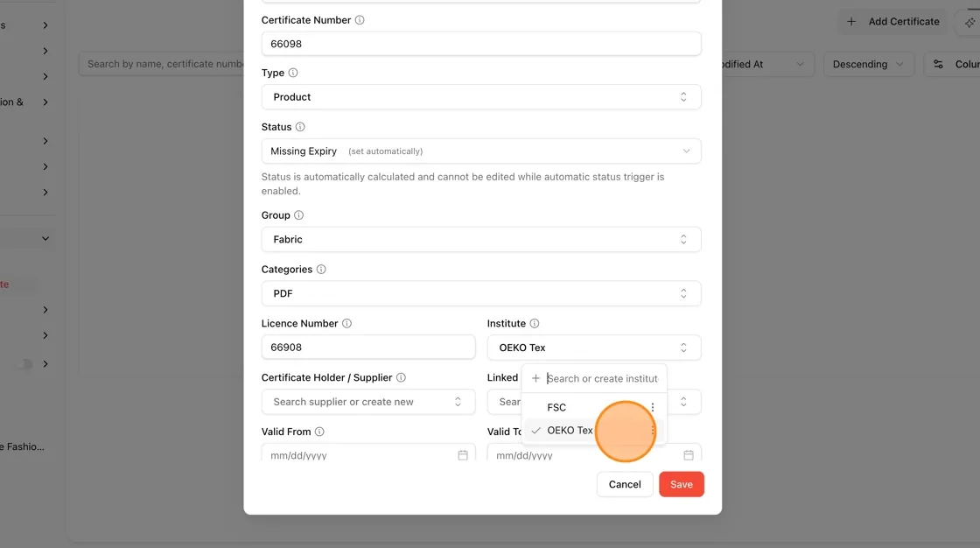Open the Type dropdown showing Product

(x=481, y=97)
